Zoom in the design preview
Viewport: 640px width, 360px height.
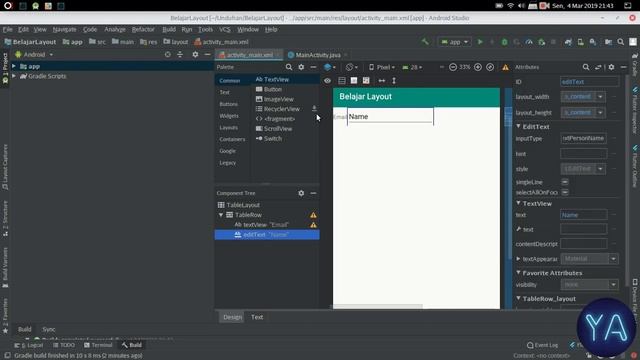click(x=478, y=67)
